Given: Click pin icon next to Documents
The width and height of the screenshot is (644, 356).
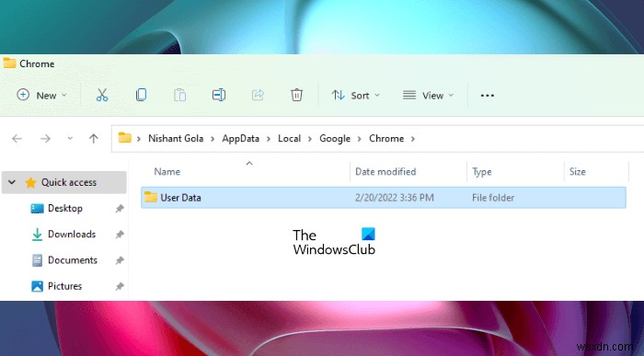Looking at the screenshot, I should [120, 260].
